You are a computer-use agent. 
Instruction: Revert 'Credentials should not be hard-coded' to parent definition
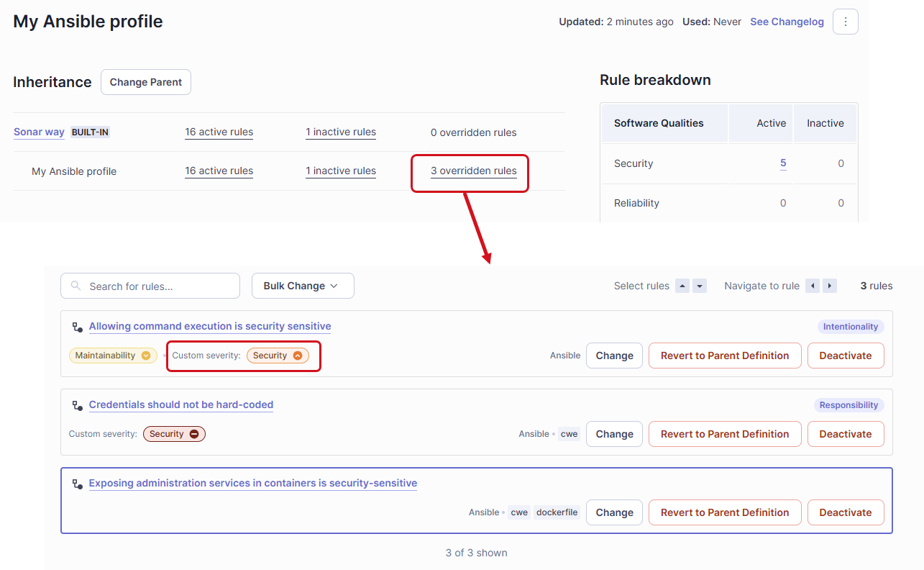coord(724,434)
